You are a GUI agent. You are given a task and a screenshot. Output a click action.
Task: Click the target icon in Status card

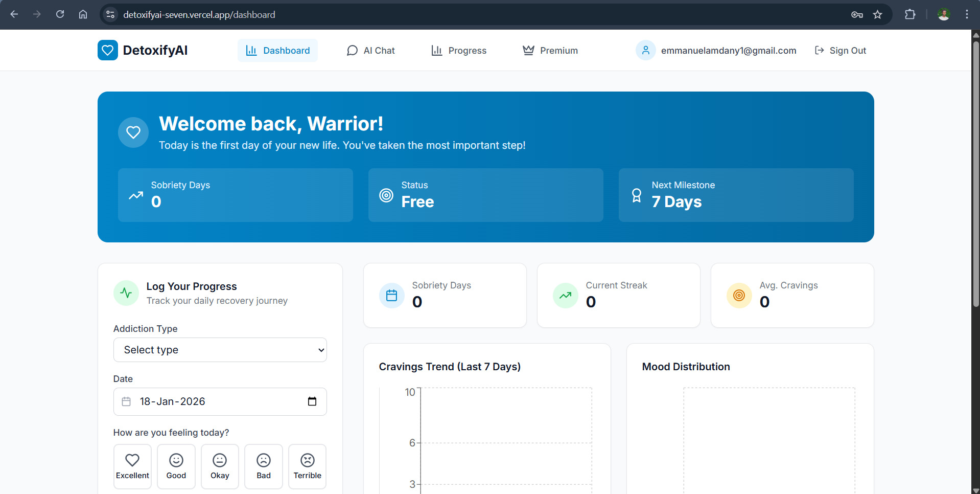pyautogui.click(x=386, y=195)
